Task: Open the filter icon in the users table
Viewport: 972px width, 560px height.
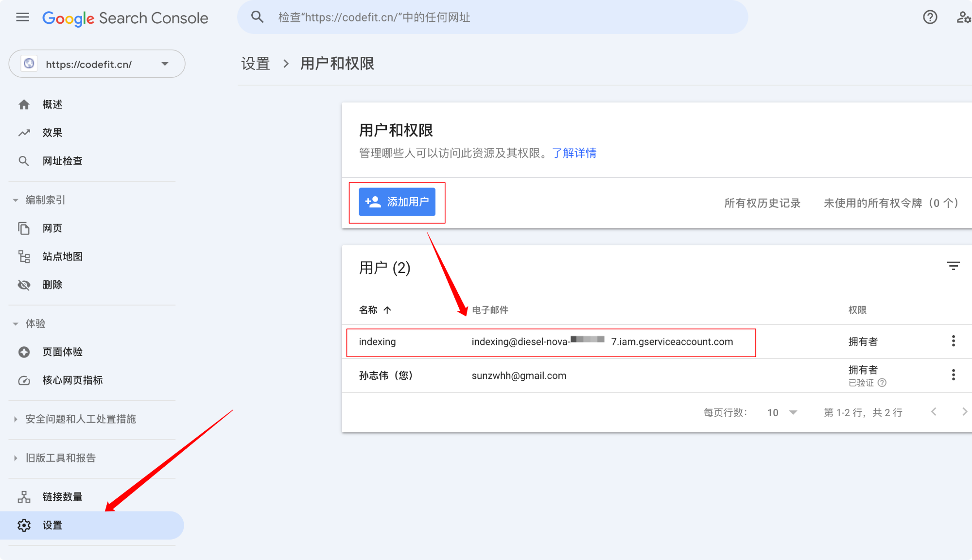Action: point(953,266)
